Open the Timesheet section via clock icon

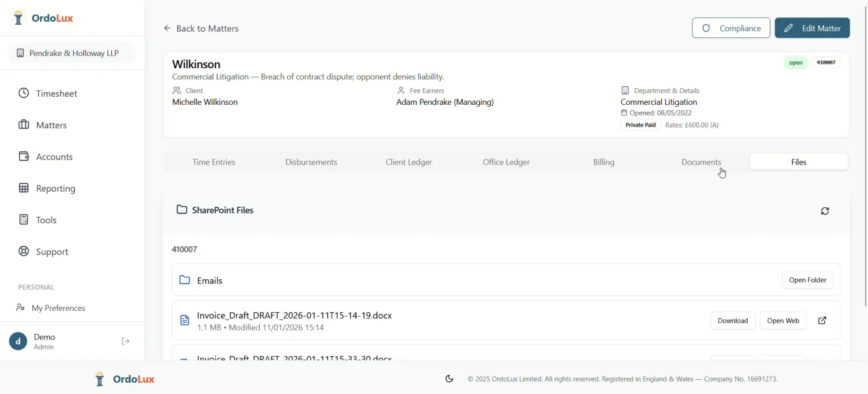tap(22, 93)
